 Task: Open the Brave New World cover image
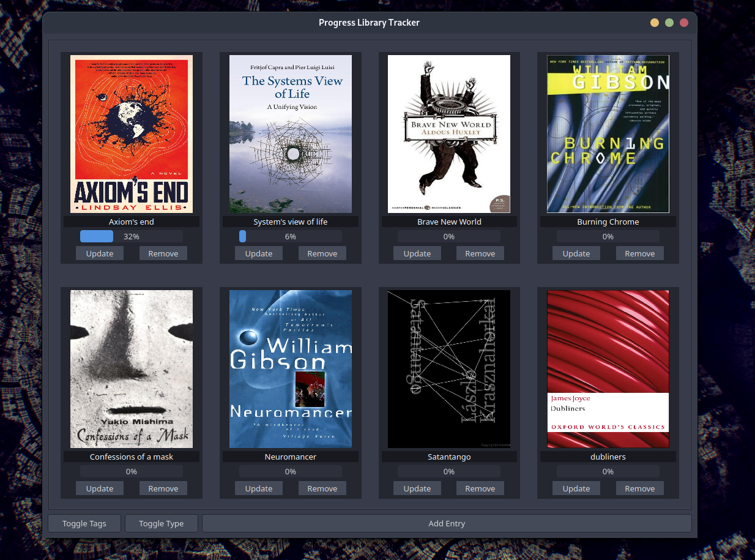coord(449,134)
